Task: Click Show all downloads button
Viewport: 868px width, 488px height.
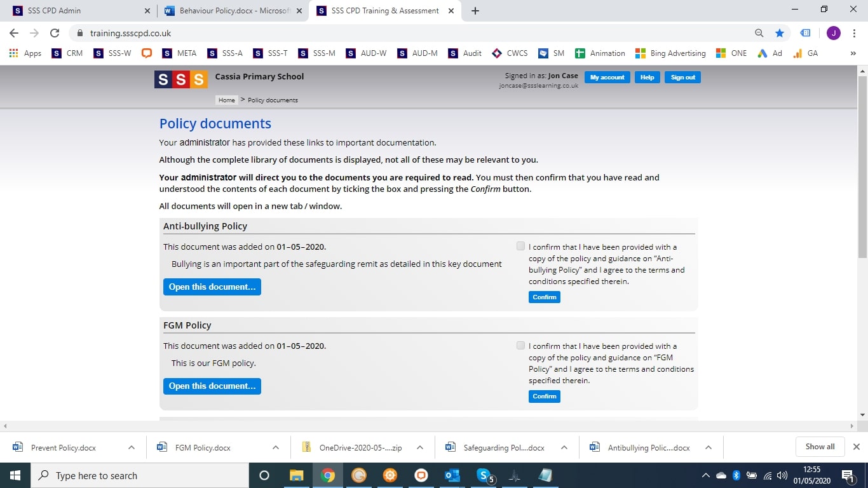Action: pos(820,447)
